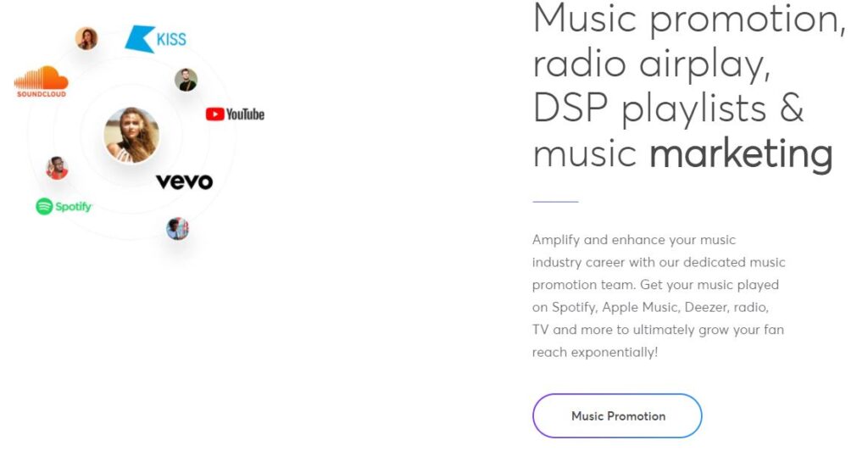This screenshot has height=457, width=868.
Task: Click the green "Spotify" wordmark text
Action: click(74, 207)
